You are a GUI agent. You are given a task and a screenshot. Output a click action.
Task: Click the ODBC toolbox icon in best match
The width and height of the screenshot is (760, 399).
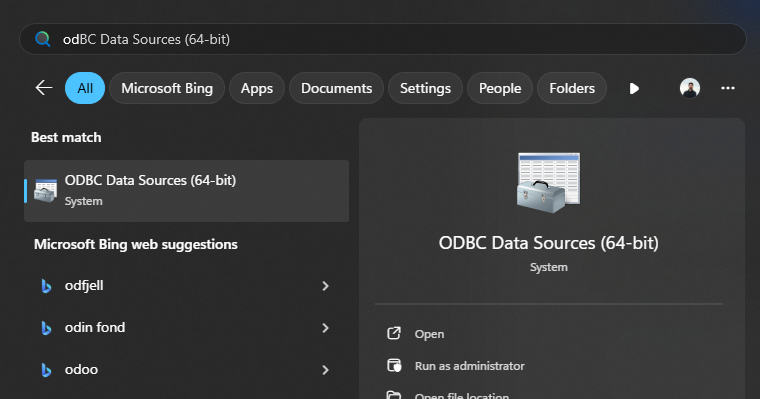45,191
